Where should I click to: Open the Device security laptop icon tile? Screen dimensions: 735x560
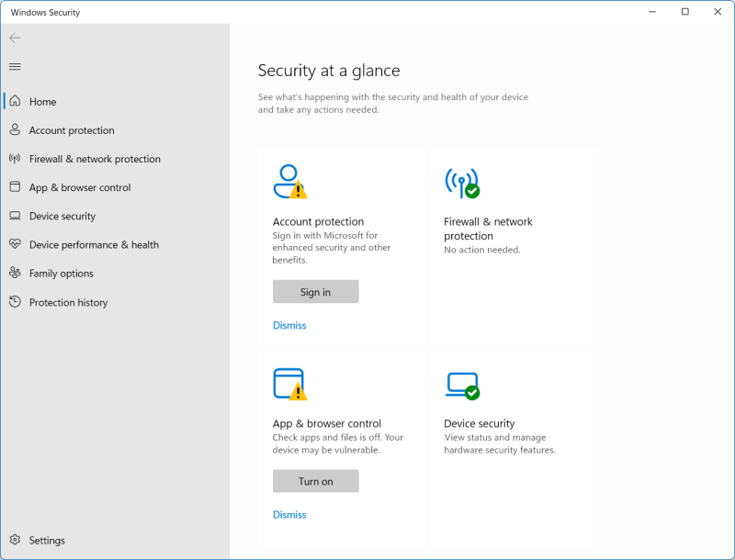[x=461, y=384]
